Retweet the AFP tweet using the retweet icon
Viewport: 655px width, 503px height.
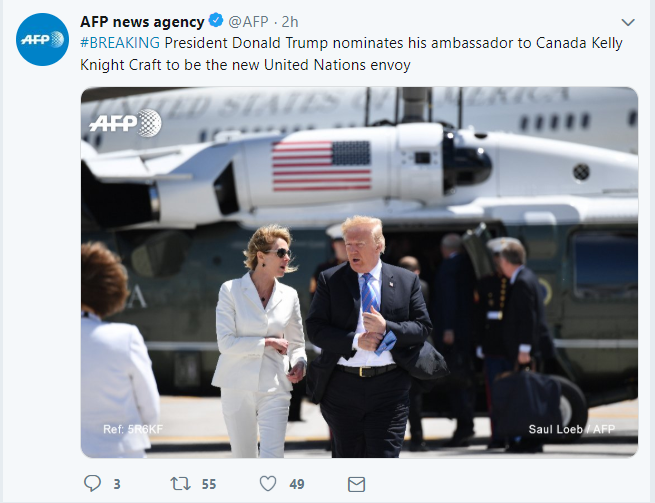pyautogui.click(x=180, y=484)
